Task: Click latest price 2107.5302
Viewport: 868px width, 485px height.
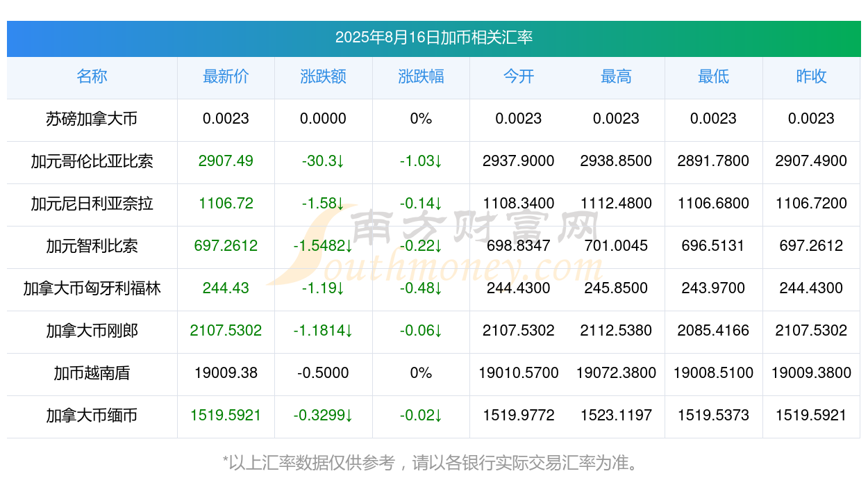Action: pos(226,331)
